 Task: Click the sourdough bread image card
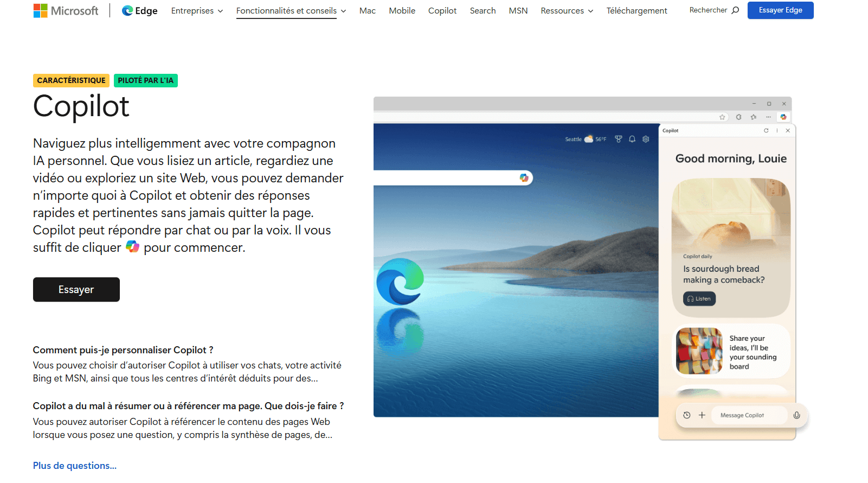coord(731,247)
